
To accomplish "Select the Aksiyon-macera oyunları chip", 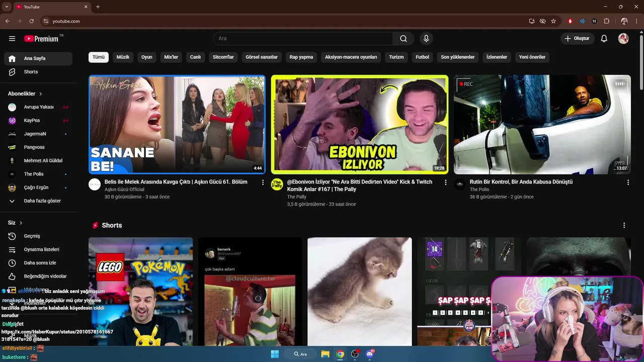I will click(351, 57).
